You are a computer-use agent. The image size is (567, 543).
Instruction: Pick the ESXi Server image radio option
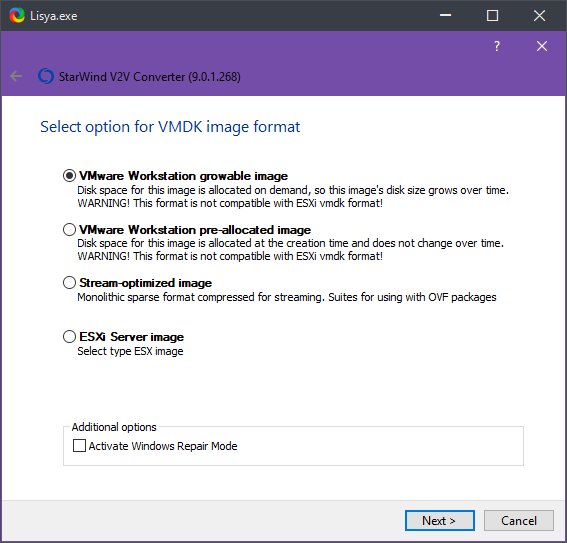pos(69,337)
